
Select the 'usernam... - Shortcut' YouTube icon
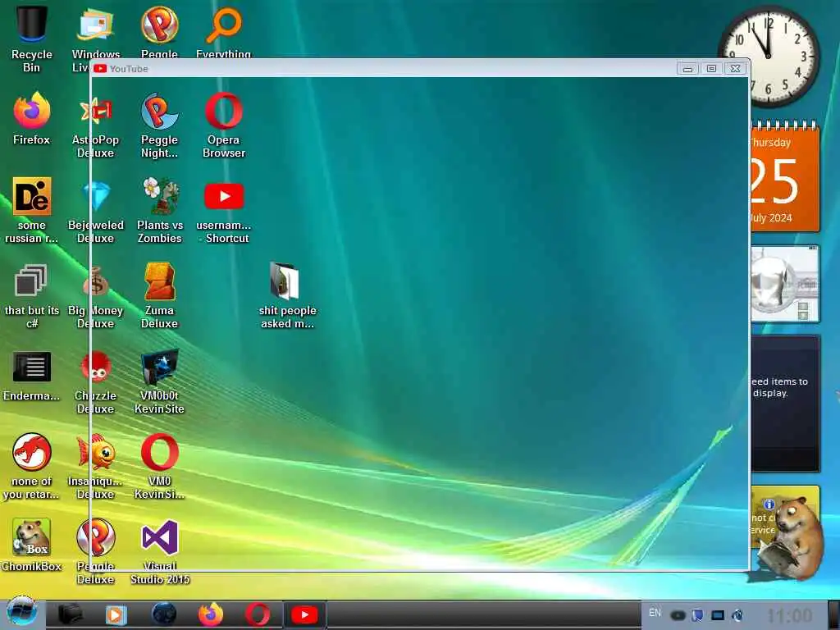pyautogui.click(x=224, y=196)
